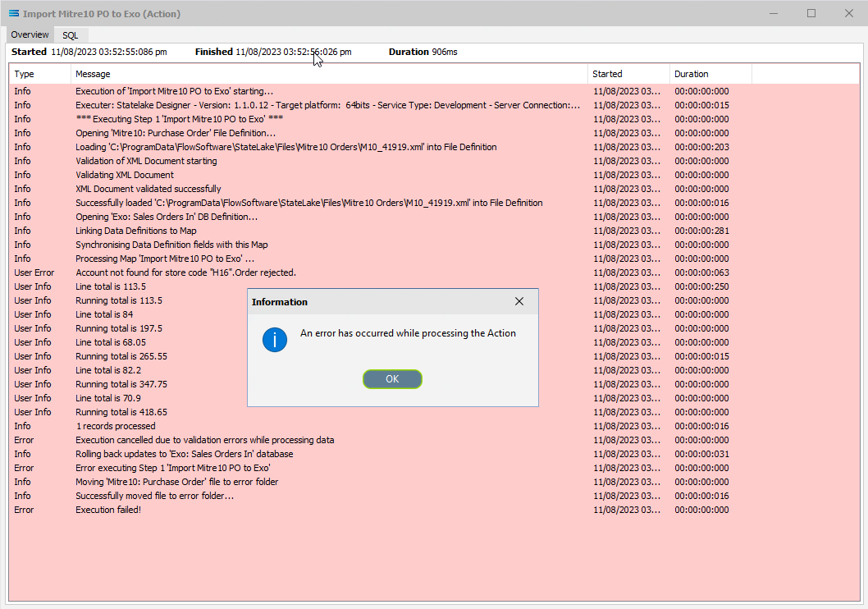The height and width of the screenshot is (609, 868).
Task: Select 'Successfully moved file to error folder' row
Action: 434,496
